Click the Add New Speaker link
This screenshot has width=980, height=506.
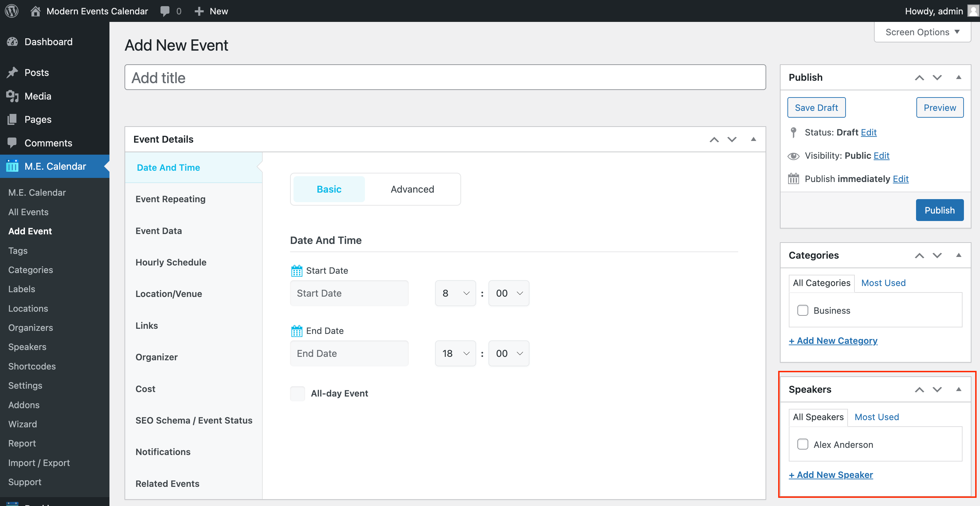pyautogui.click(x=831, y=475)
